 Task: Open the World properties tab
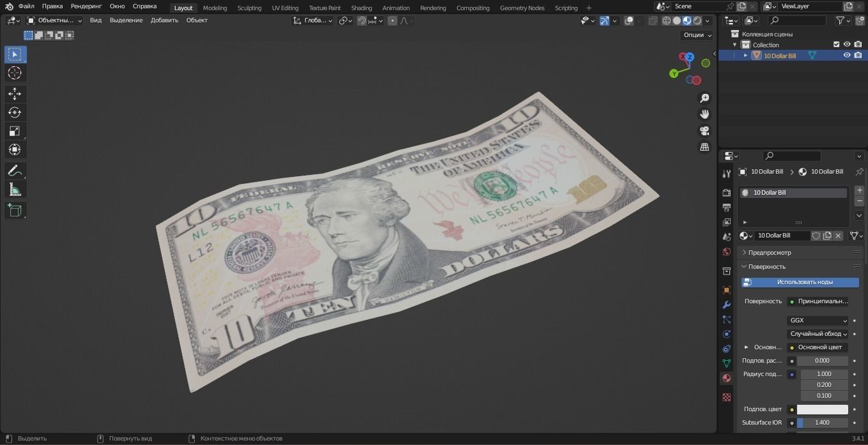click(x=726, y=252)
